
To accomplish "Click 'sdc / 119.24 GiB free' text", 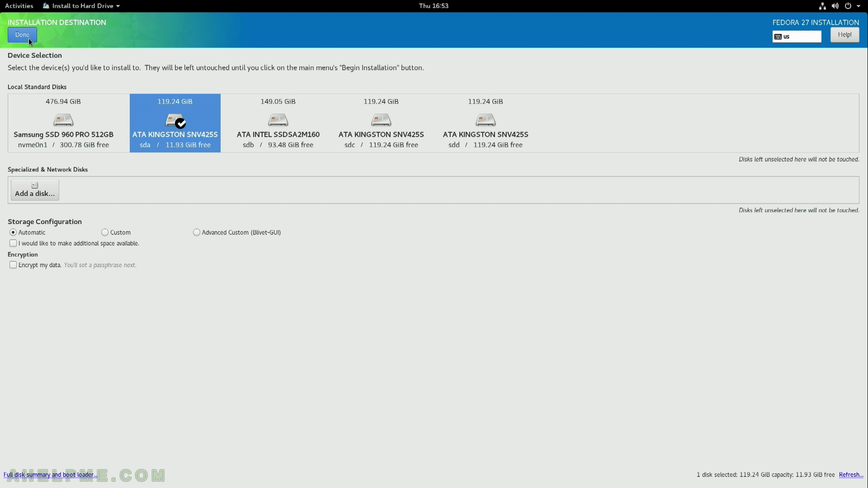I will click(x=381, y=145).
